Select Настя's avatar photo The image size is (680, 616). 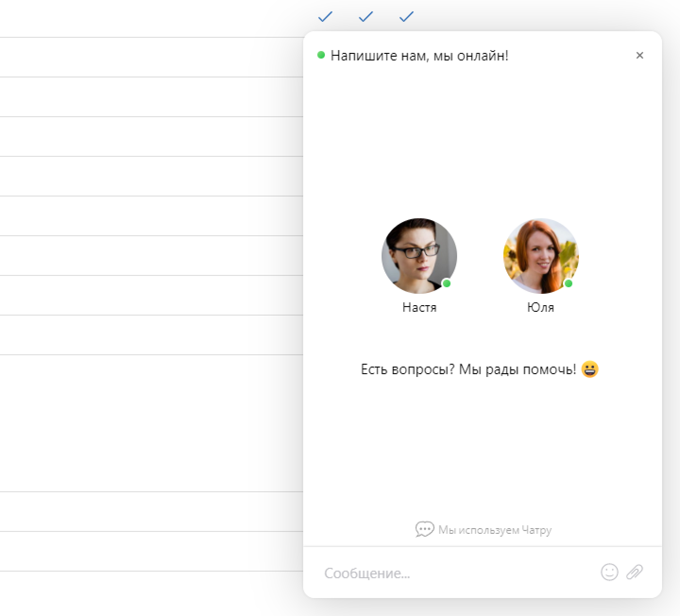point(419,256)
